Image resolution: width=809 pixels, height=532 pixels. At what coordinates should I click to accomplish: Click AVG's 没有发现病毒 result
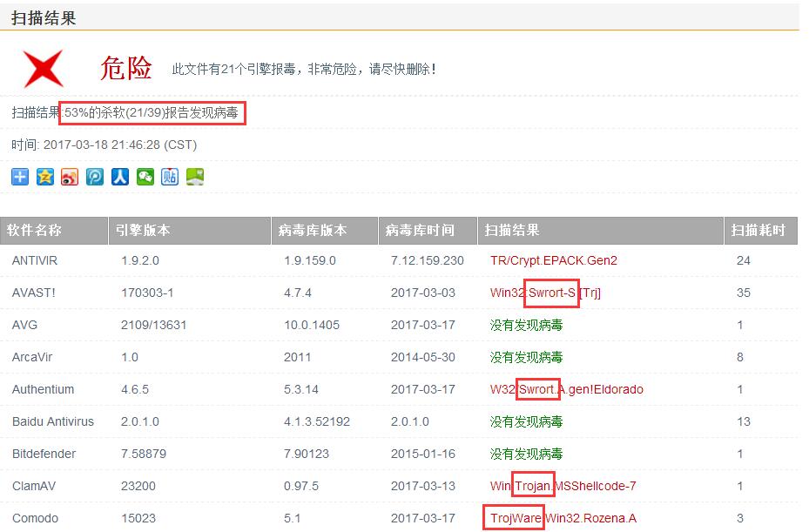tap(526, 325)
